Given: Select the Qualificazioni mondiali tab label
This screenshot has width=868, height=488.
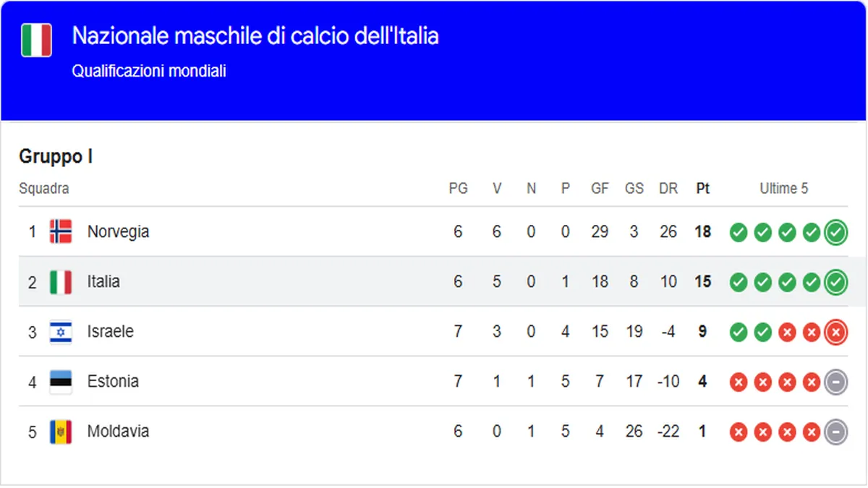Looking at the screenshot, I should click(x=149, y=71).
